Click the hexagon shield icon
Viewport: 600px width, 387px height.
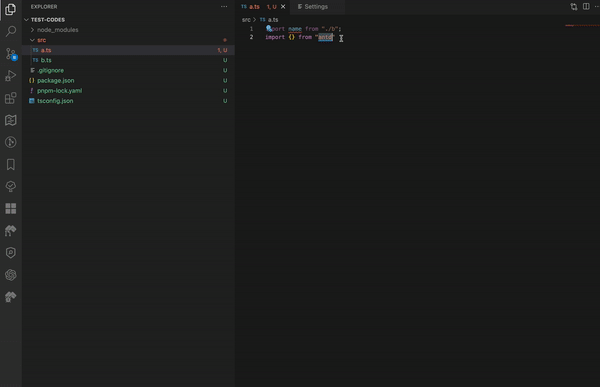point(11,253)
